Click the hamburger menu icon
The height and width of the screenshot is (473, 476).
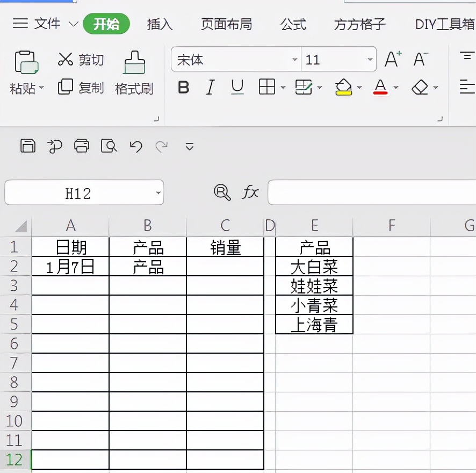(x=20, y=24)
